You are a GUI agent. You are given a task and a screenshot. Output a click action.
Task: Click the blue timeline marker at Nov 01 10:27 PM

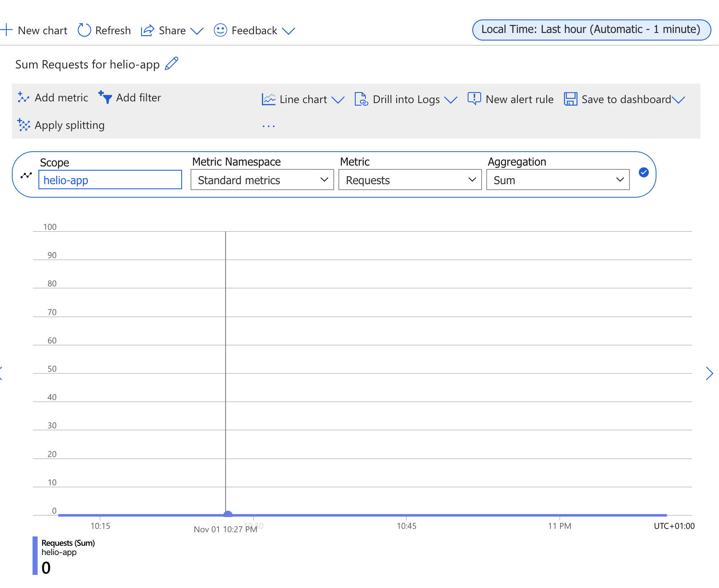click(x=227, y=513)
